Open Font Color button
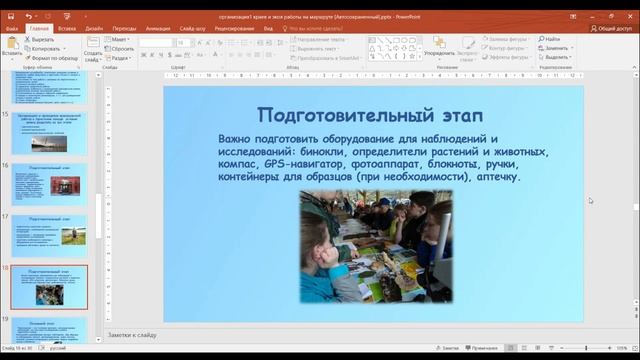640x360 pixels. tap(216, 55)
